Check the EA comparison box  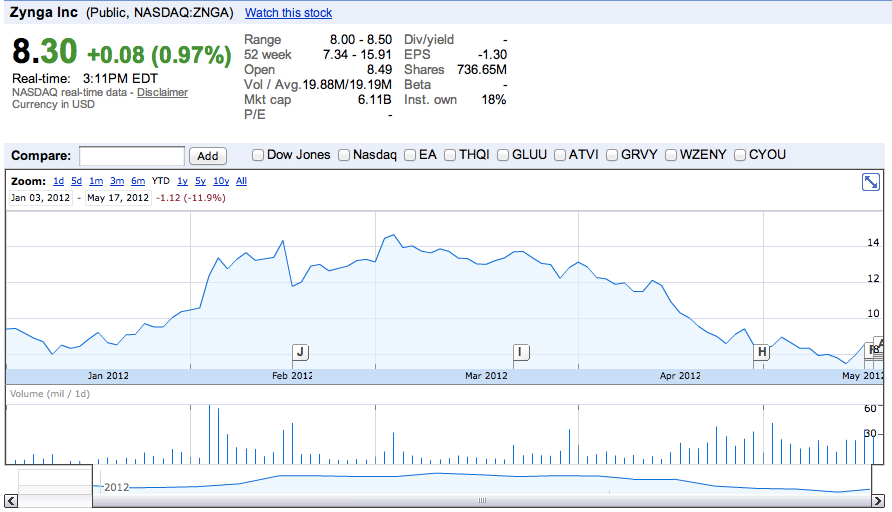click(x=409, y=155)
